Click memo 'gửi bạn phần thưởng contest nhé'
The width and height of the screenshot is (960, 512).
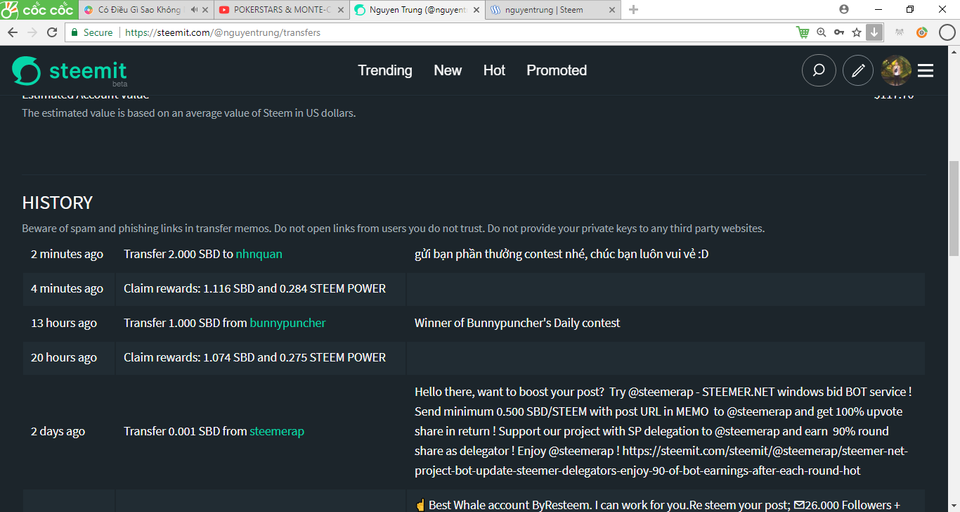pos(561,254)
